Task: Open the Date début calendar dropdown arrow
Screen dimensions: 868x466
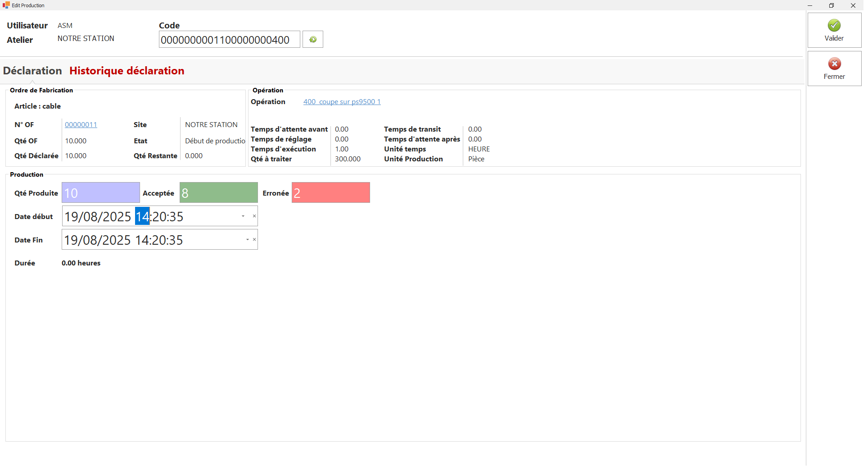Action: click(243, 216)
